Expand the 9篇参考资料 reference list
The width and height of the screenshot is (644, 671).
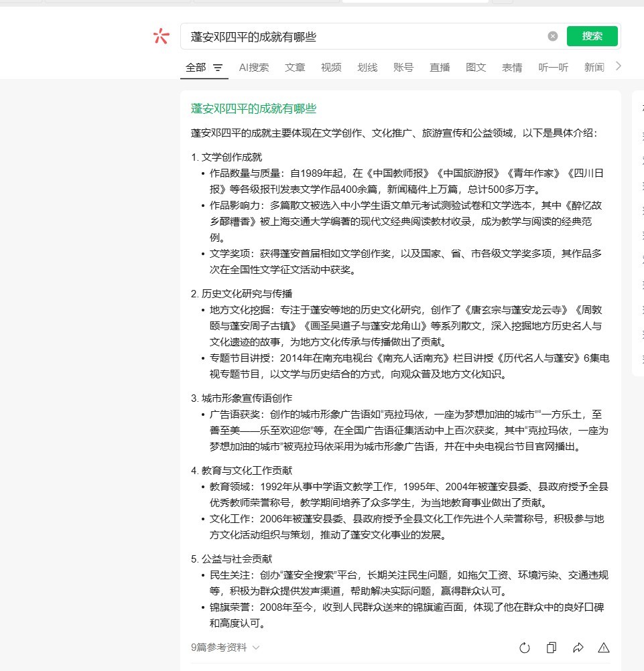click(219, 648)
